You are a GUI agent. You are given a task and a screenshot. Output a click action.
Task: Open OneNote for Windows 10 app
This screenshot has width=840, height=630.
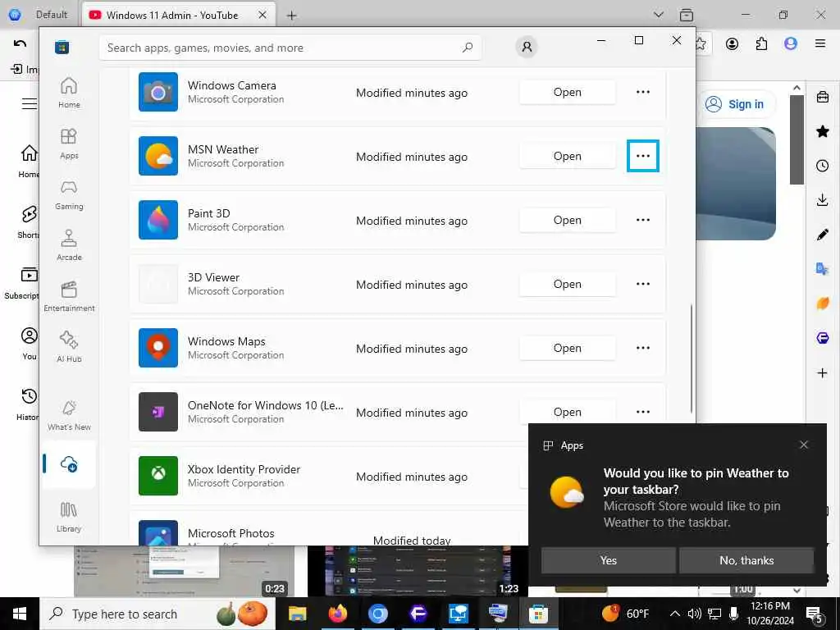click(568, 412)
